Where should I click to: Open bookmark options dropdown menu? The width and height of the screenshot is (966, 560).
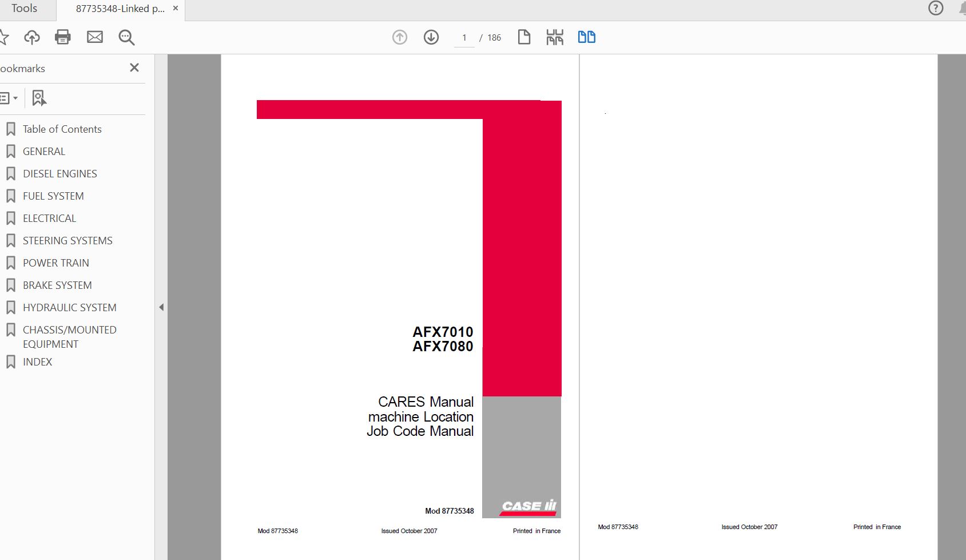[x=9, y=98]
